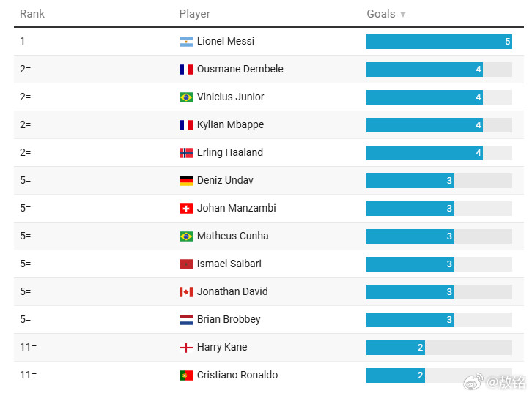Open the Kylian Mbappe player name
Viewport: 532px width, 396px height.
tap(230, 124)
